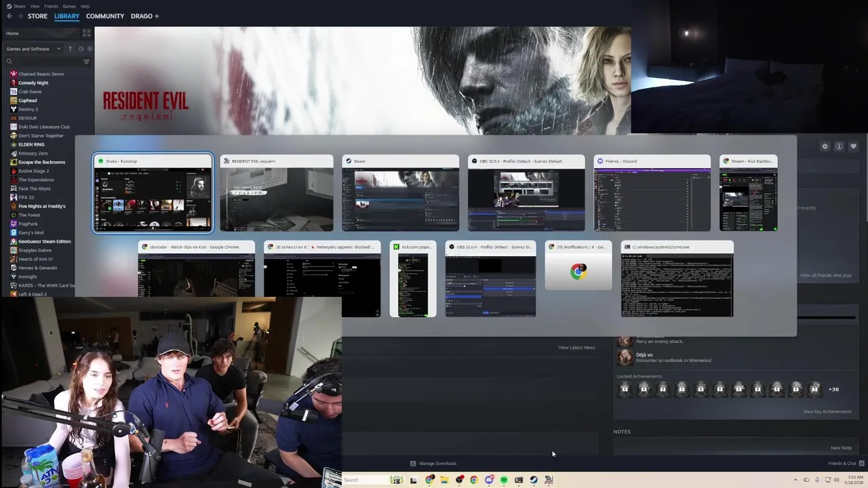
Task: Switch to the cmd.exe window thumbnail
Action: pos(677,279)
